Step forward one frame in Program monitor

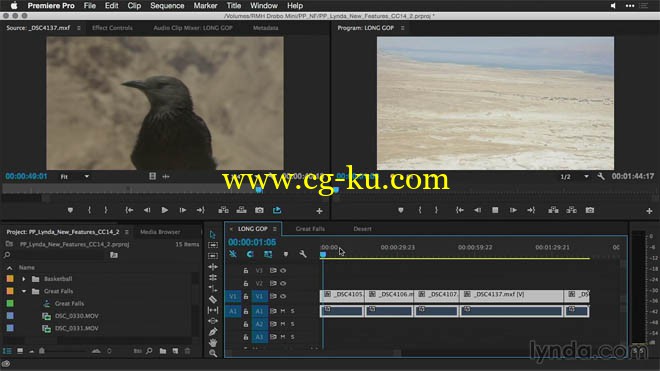513,210
